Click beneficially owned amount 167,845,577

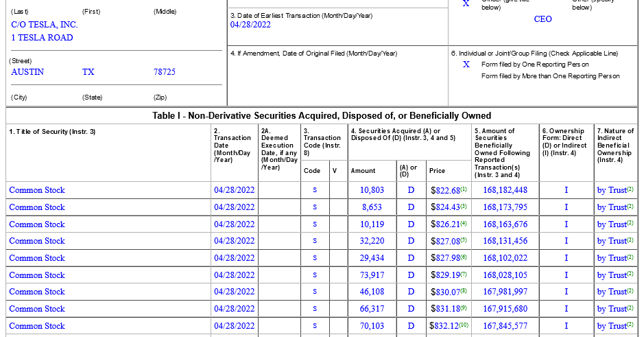coord(505,326)
